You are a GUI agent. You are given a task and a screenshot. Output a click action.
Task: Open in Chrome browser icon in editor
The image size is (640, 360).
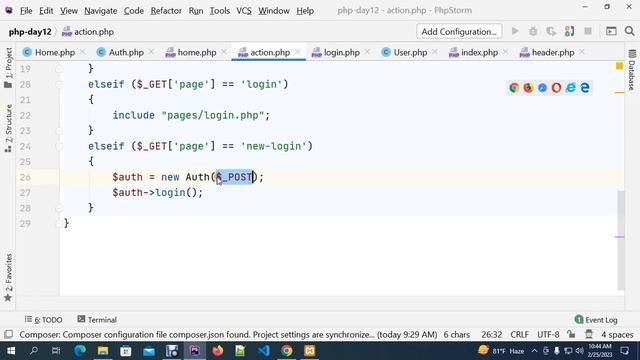click(514, 87)
